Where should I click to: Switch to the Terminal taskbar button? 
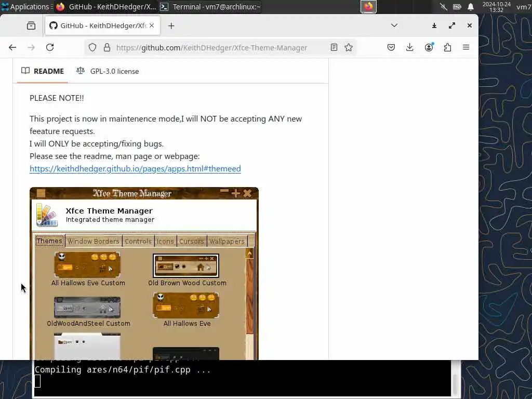pos(210,6)
